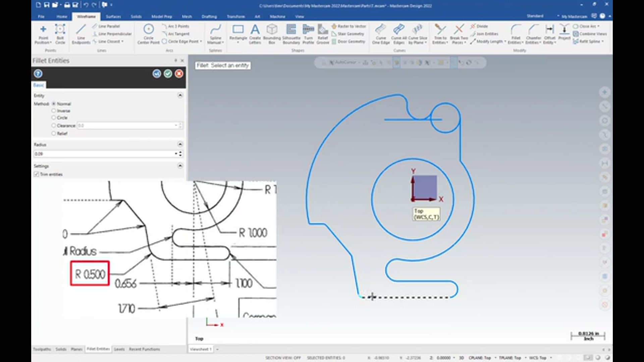Switch to the Solids ribbon tab
The image size is (644, 362).
pos(136,16)
